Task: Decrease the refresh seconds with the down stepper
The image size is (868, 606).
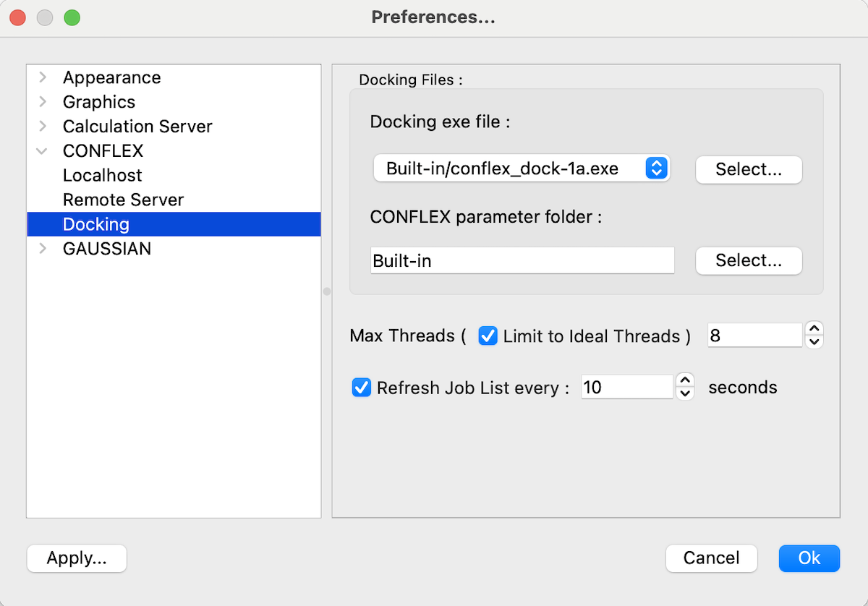Action: coord(684,393)
